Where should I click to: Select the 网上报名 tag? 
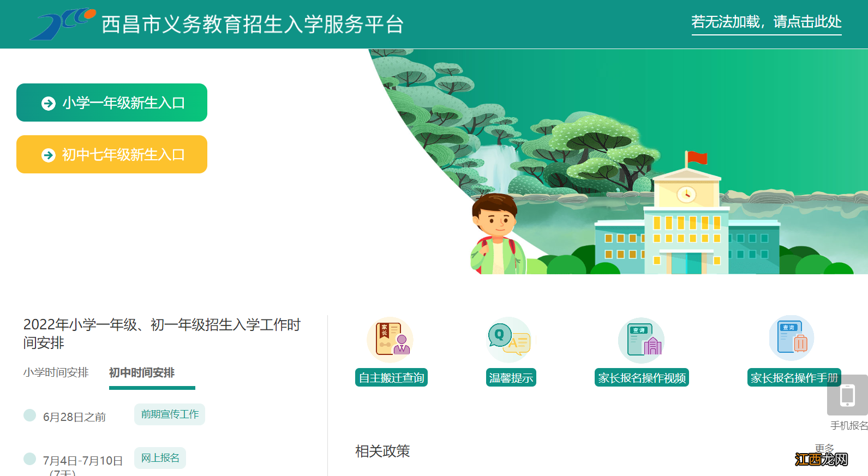click(x=160, y=458)
